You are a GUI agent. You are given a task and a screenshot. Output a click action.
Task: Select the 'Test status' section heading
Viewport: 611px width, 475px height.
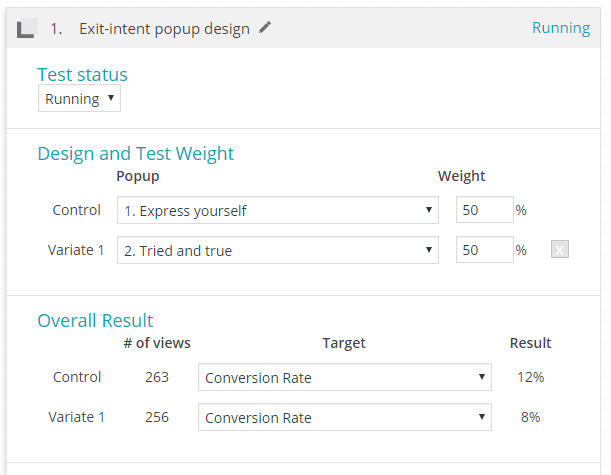coord(82,74)
